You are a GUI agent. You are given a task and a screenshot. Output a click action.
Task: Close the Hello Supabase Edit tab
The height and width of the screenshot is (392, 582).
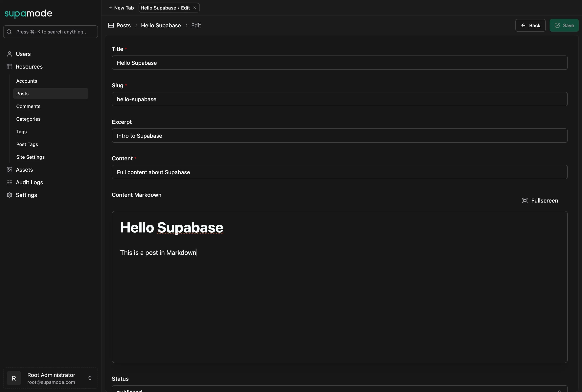[195, 8]
